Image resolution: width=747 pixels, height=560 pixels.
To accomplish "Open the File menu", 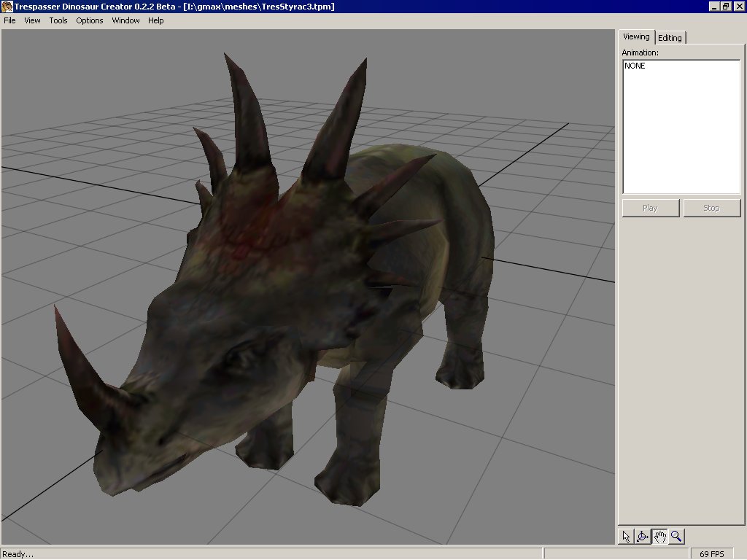I will pyautogui.click(x=9, y=20).
